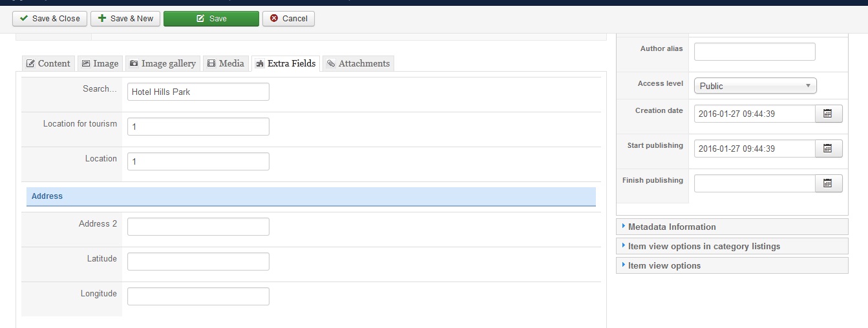Image resolution: width=868 pixels, height=328 pixels.
Task: Cancel editing the item
Action: click(289, 19)
